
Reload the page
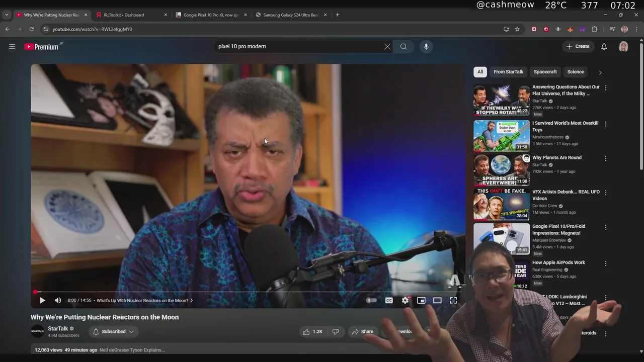click(x=31, y=29)
